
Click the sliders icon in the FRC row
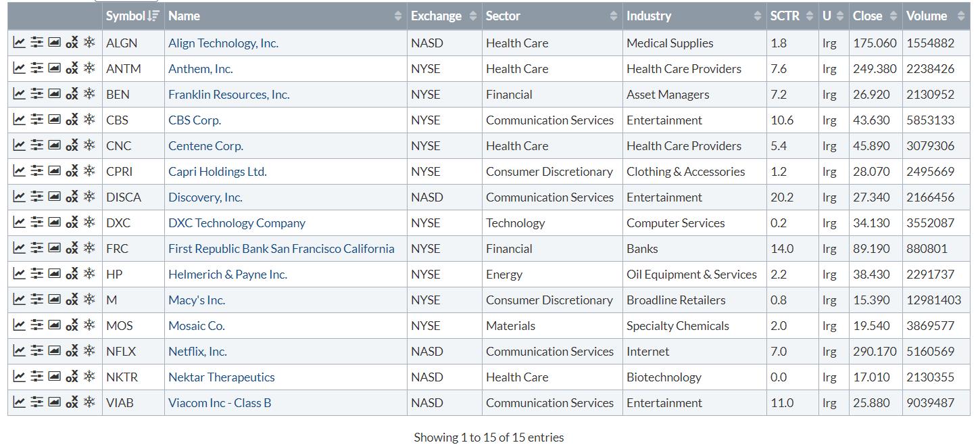(x=36, y=248)
